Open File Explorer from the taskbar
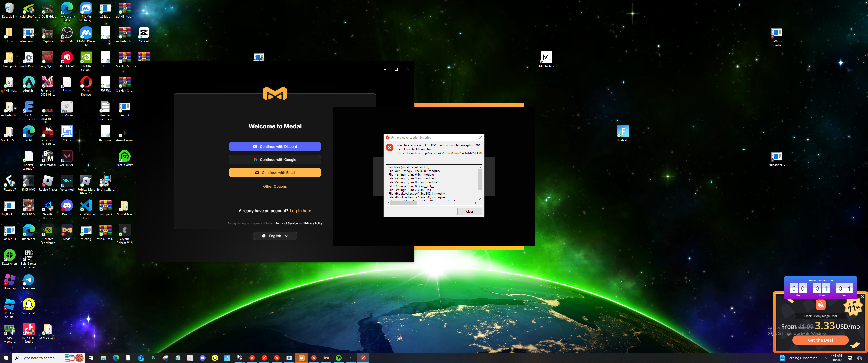The image size is (868, 363). tap(103, 358)
